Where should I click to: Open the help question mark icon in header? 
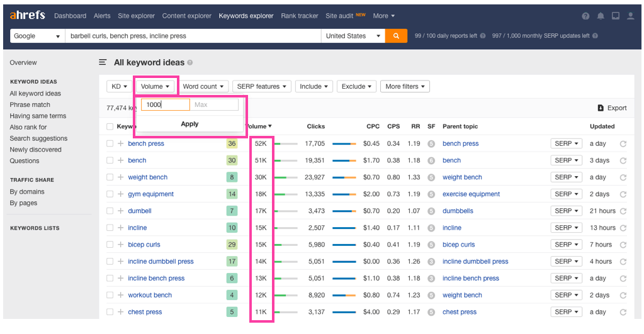[585, 16]
